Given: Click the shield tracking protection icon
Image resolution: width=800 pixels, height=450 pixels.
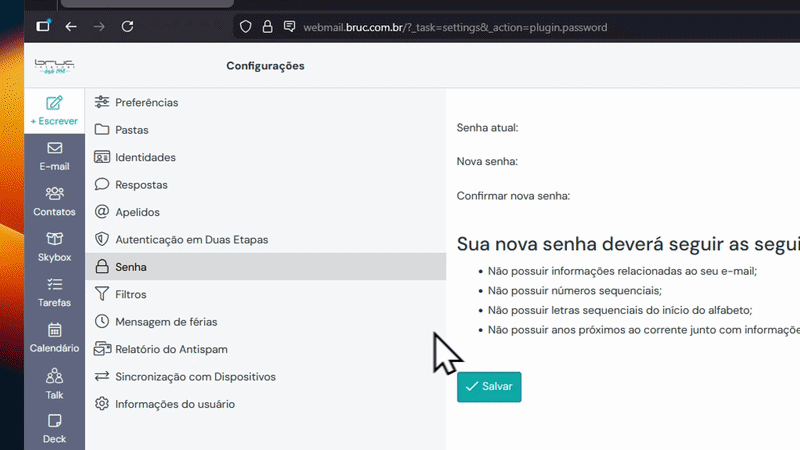Looking at the screenshot, I should (x=245, y=27).
